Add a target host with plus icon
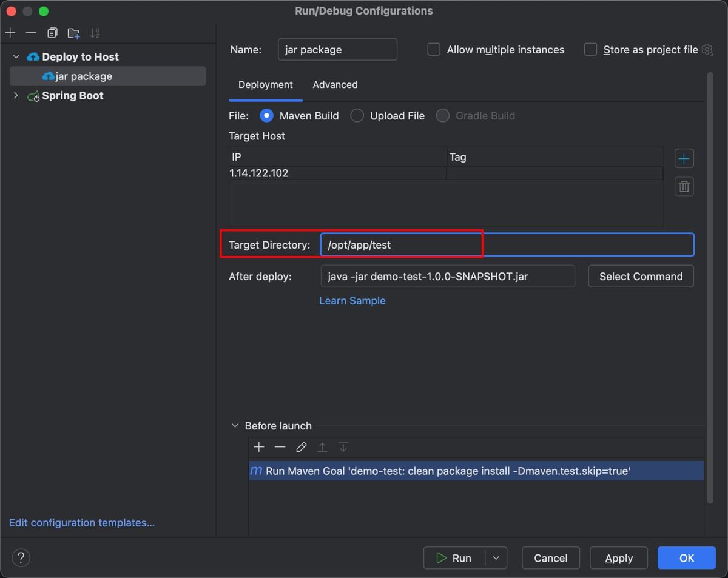This screenshot has width=728, height=578. [684, 159]
